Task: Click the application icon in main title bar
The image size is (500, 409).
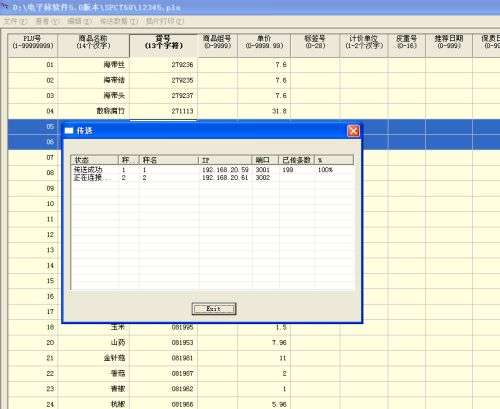Action: tap(4, 5)
